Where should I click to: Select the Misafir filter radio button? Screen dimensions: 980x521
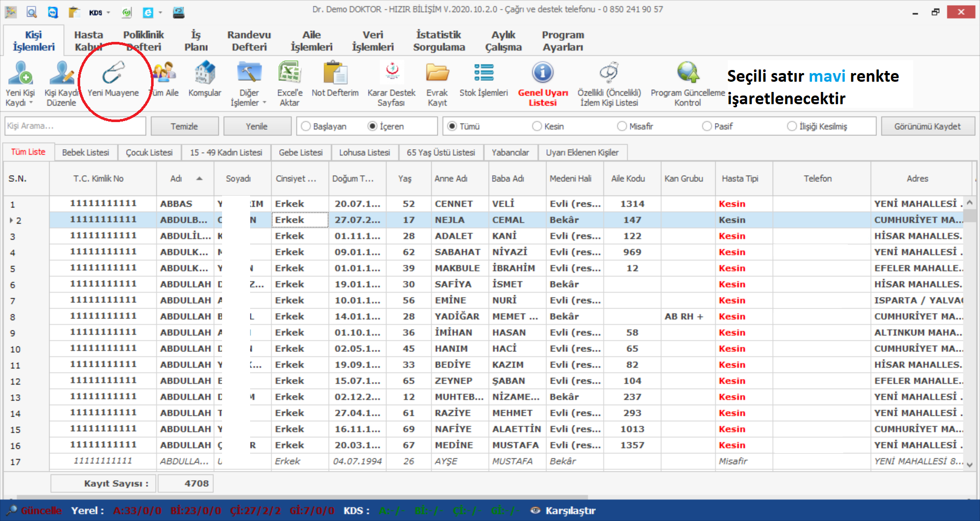point(622,126)
